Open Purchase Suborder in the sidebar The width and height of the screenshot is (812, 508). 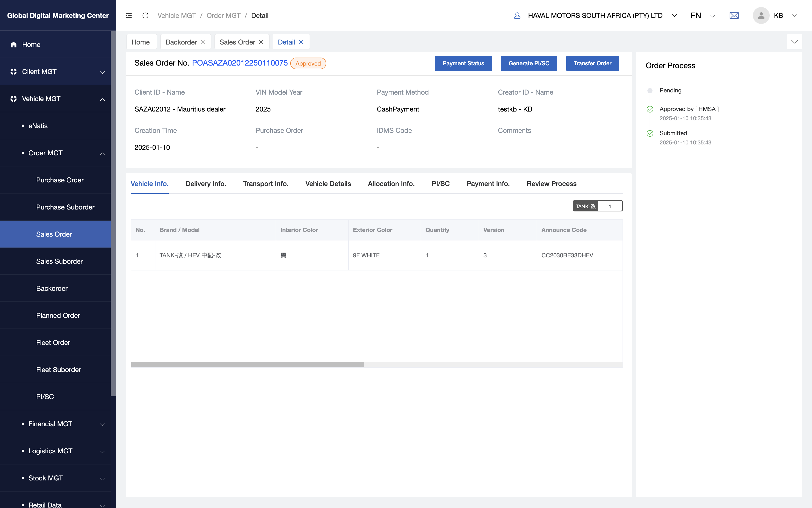[x=55, y=207]
